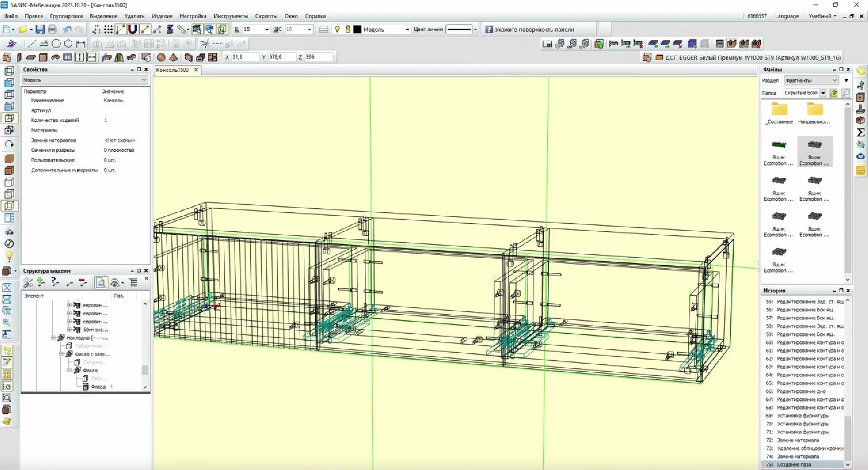The height and width of the screenshot is (470, 868).
Task: Click the black layer color swatch
Action: pyautogui.click(x=358, y=29)
